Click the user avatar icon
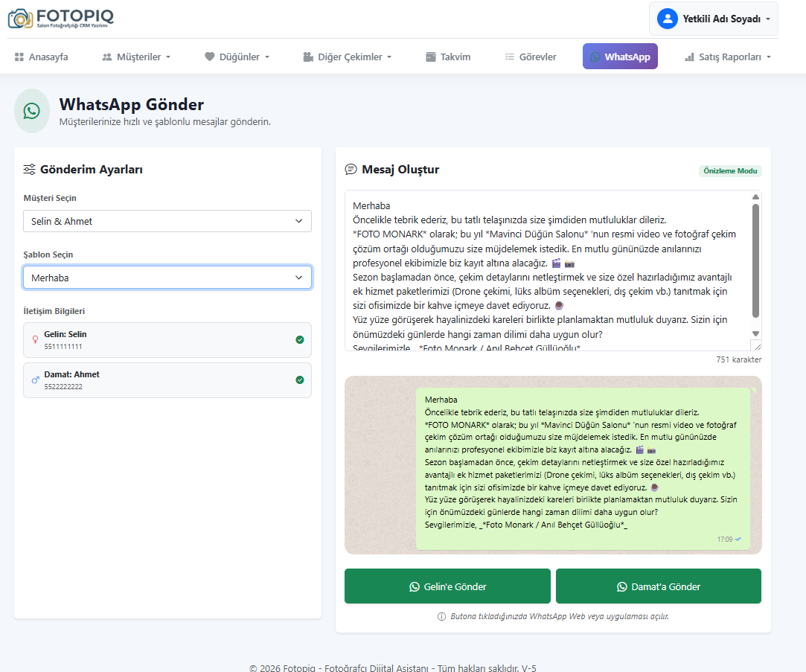Image resolution: width=806 pixels, height=672 pixels. point(668,19)
